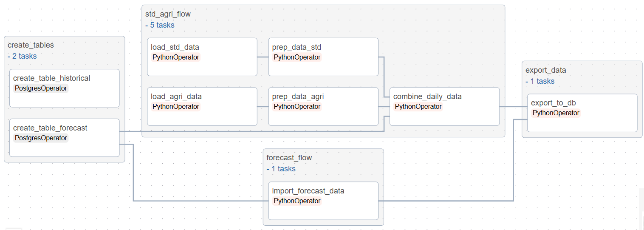The image size is (644, 230).
Task: Click the forecast_flow group title
Action: coord(289,158)
